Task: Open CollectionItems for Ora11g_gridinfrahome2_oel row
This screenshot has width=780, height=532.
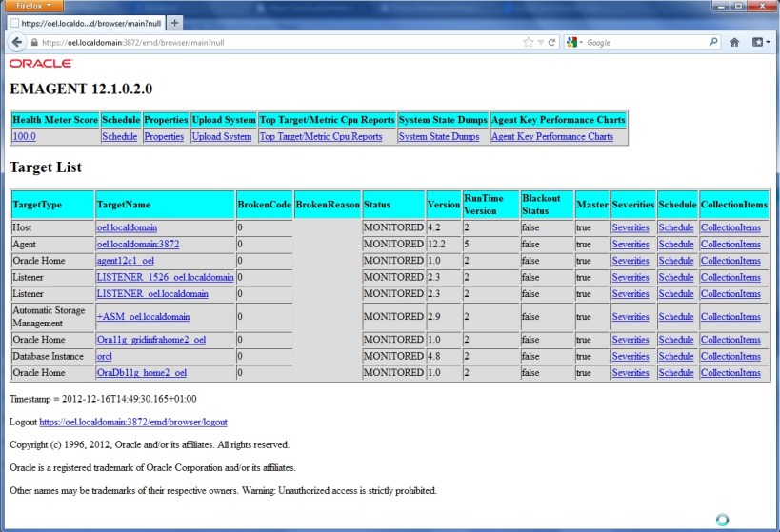Action: point(730,340)
